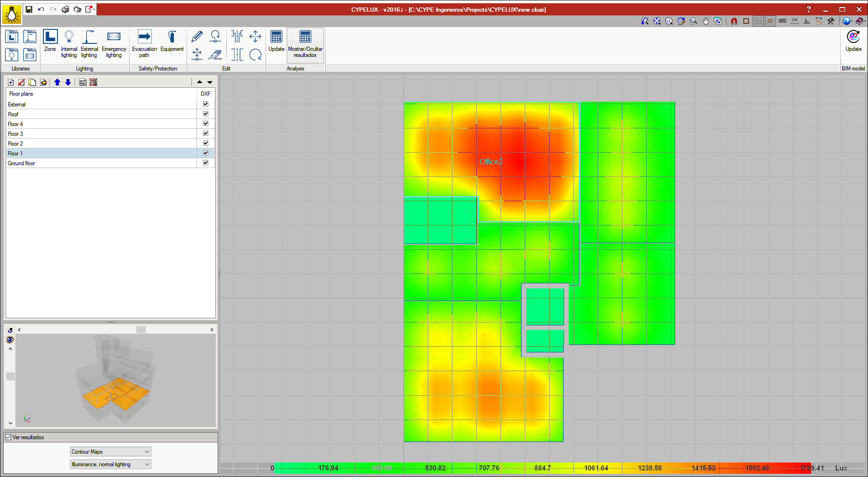
Task: Open the internal lamp library icon
Action: [x=12, y=55]
